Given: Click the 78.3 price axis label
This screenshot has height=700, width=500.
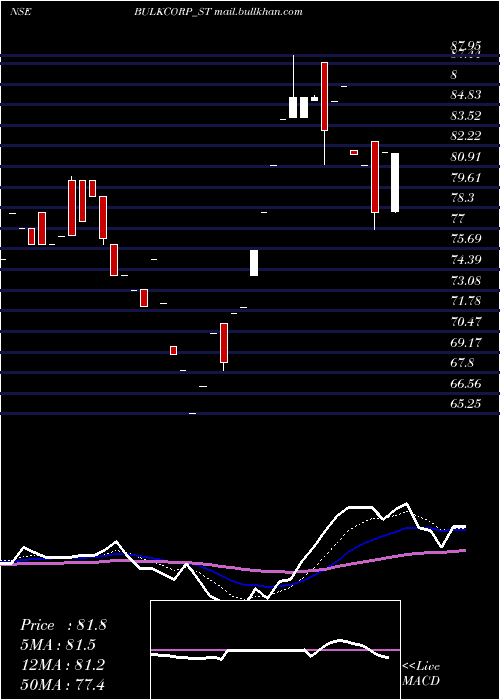Looking at the screenshot, I should (463, 198).
